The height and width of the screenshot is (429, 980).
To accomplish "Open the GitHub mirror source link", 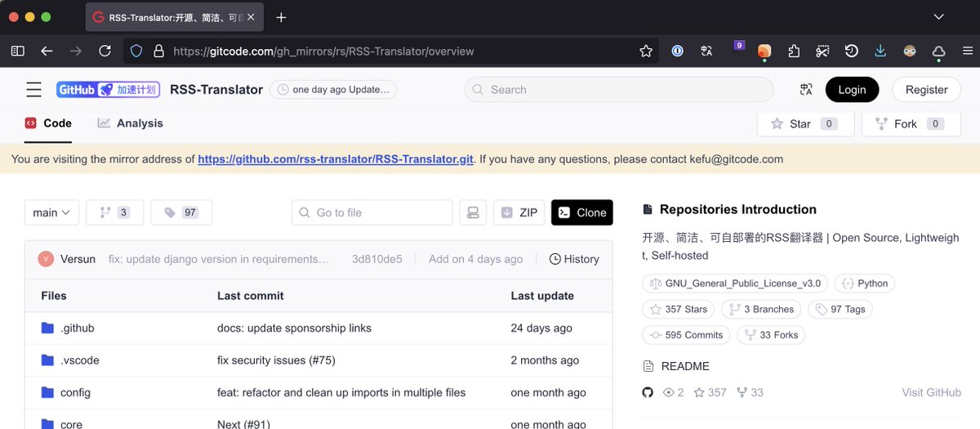I will tap(336, 159).
